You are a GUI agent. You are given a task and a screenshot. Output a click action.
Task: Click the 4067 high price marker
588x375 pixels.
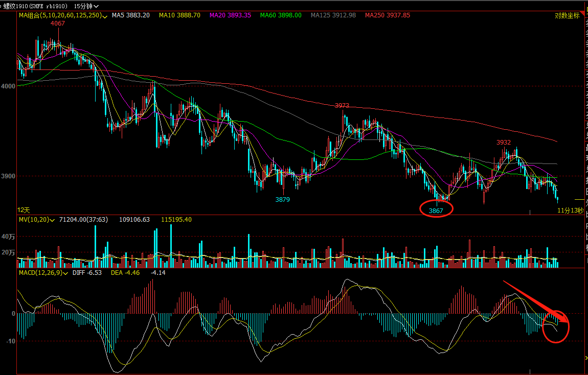pos(58,23)
